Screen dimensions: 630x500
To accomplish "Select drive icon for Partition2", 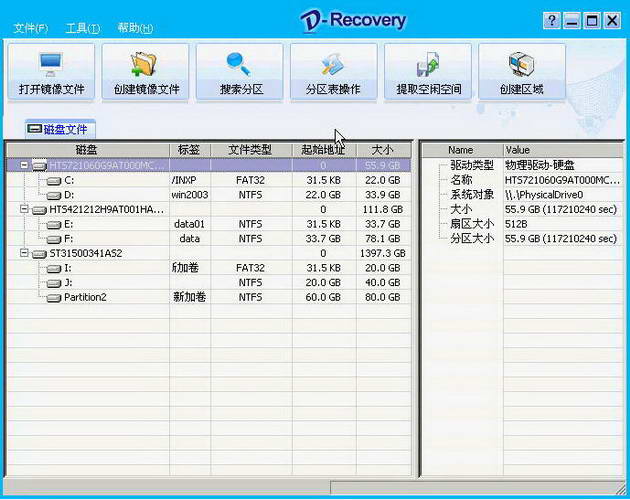I will pos(54,298).
